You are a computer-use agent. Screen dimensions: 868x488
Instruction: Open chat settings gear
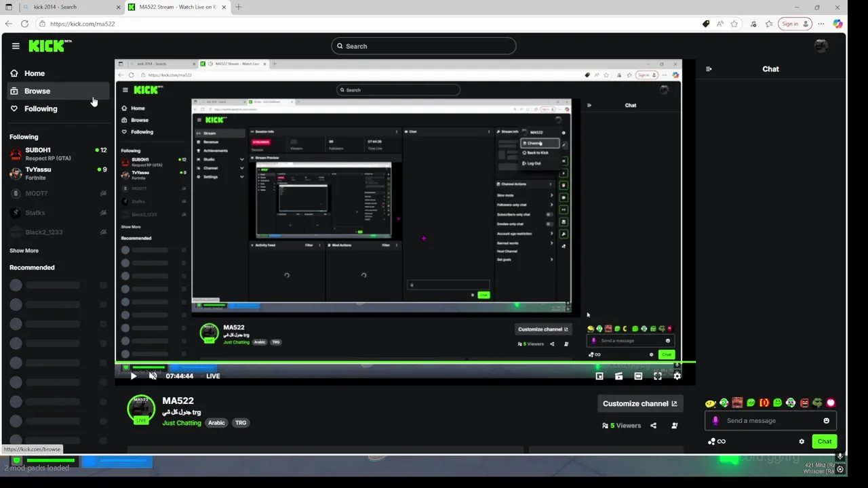click(802, 441)
